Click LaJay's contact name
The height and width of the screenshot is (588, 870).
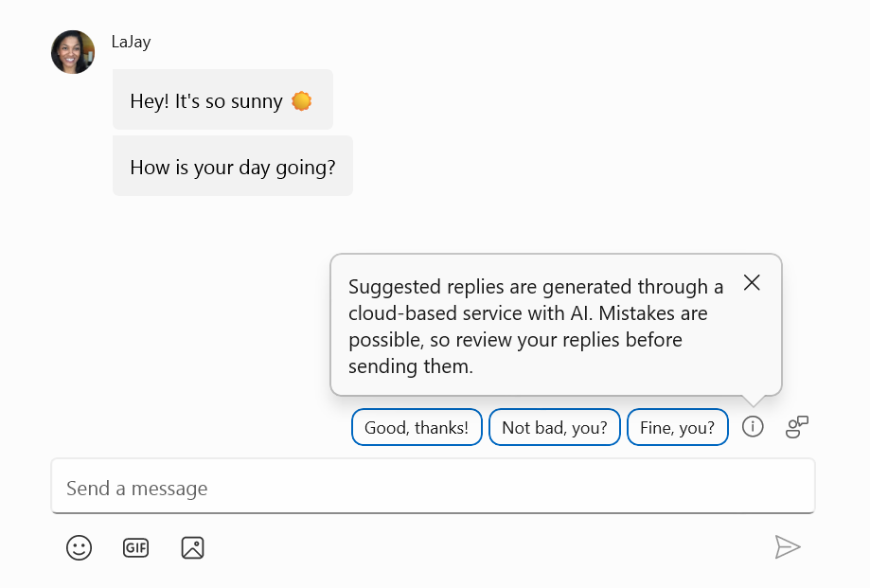click(132, 41)
